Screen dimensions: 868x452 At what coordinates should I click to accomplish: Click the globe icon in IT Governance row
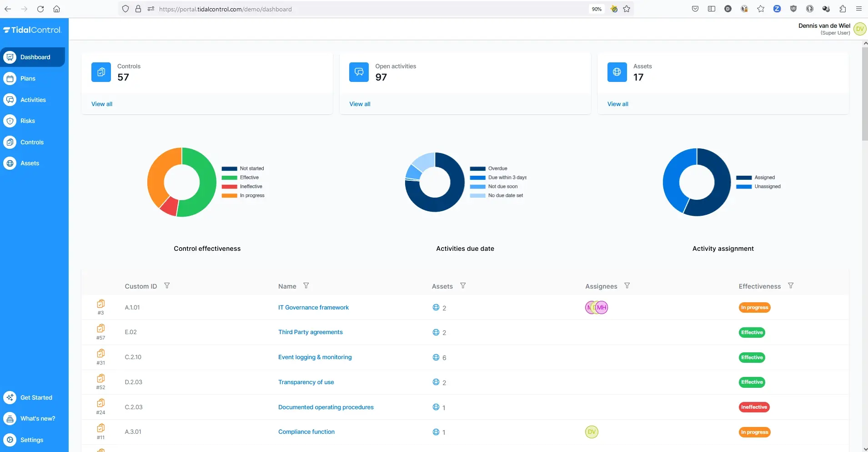(x=436, y=307)
